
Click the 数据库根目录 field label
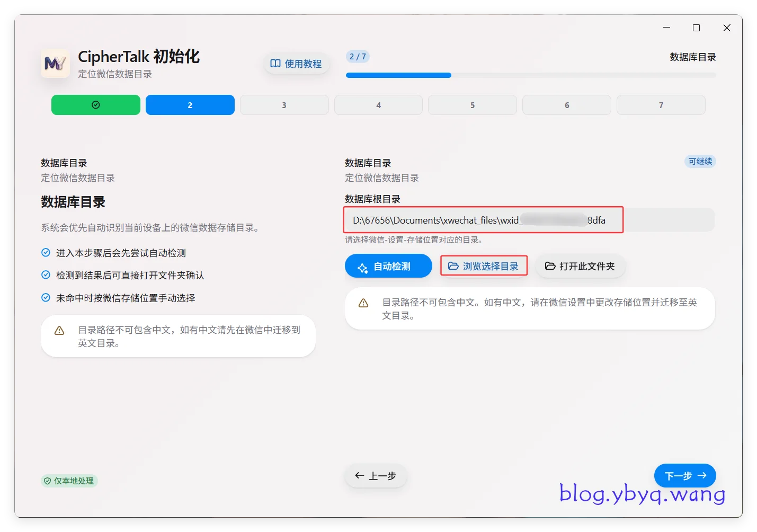(x=373, y=199)
